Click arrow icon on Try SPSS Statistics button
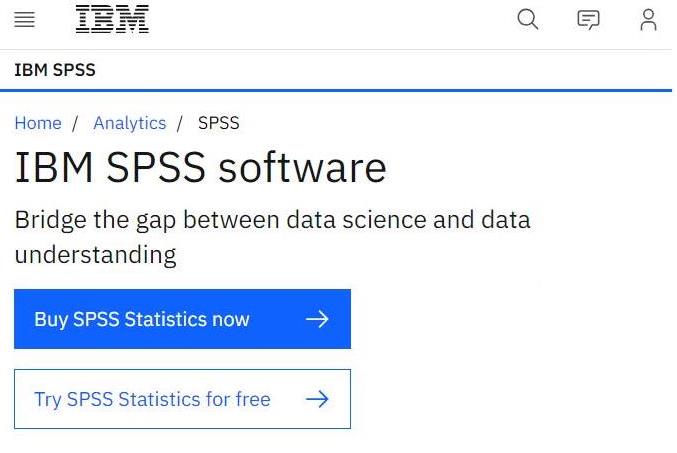 317,399
